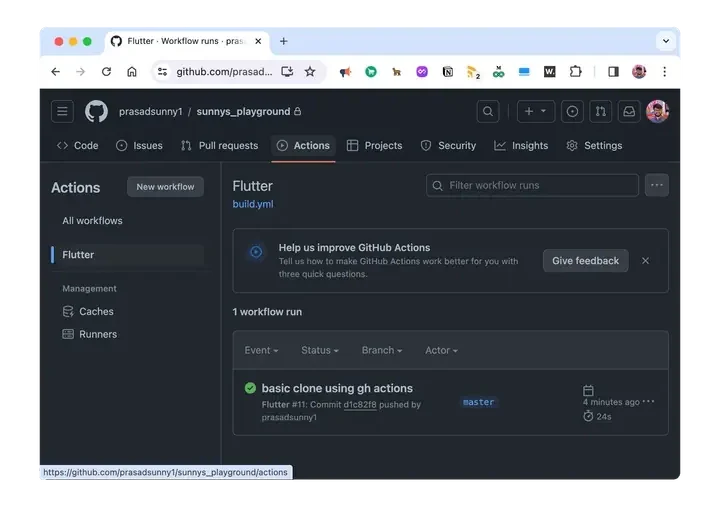The image size is (720, 532).
Task: Open the Chrome profile avatar
Action: click(639, 72)
